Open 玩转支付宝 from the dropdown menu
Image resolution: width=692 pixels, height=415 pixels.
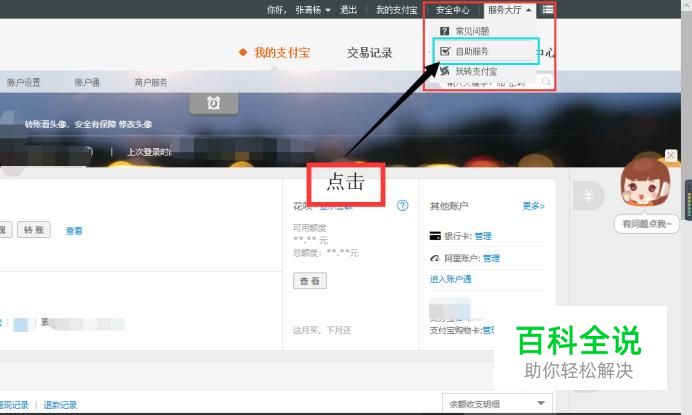[x=476, y=71]
